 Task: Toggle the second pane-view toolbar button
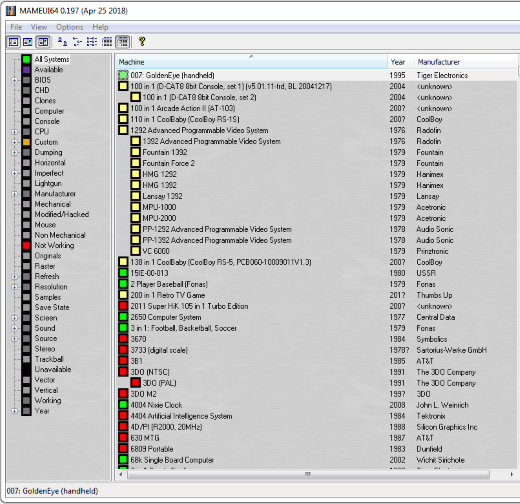pos(28,42)
